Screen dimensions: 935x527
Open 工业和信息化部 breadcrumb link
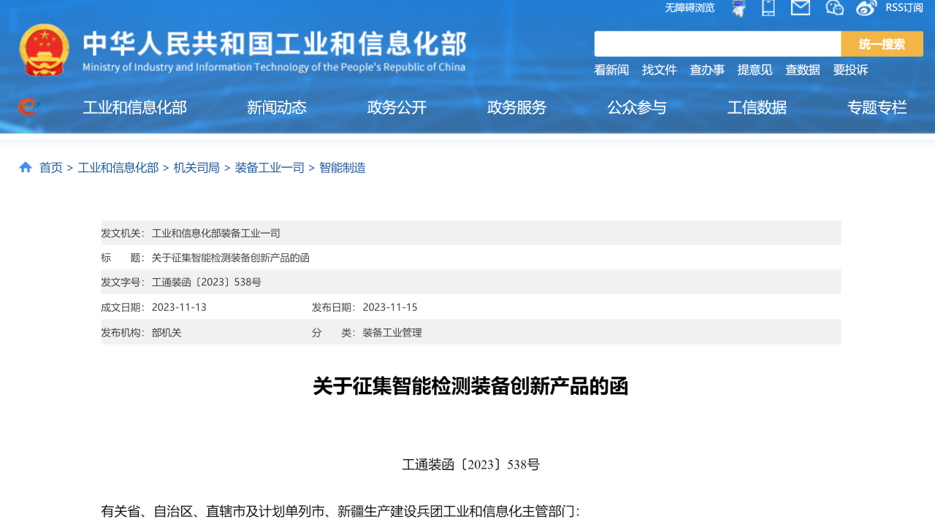click(118, 168)
